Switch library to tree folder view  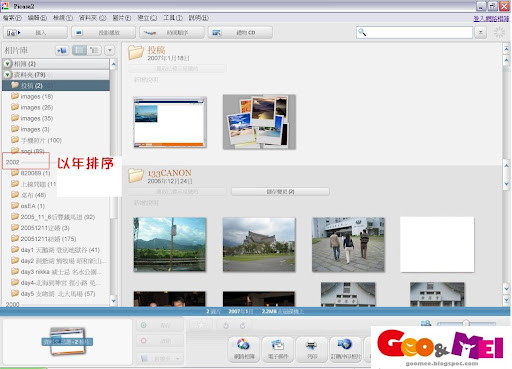coord(94,50)
